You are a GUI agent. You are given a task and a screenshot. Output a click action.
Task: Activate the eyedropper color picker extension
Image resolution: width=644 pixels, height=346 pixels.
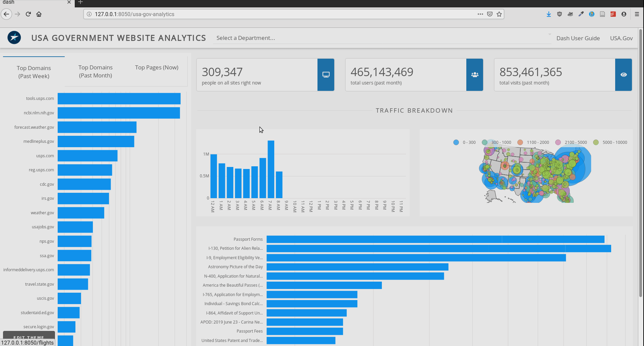click(x=581, y=14)
